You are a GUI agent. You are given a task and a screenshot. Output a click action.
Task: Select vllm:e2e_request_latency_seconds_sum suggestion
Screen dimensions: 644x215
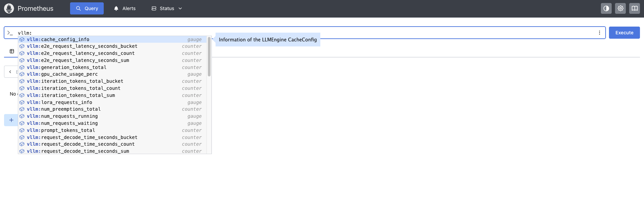pos(112,60)
